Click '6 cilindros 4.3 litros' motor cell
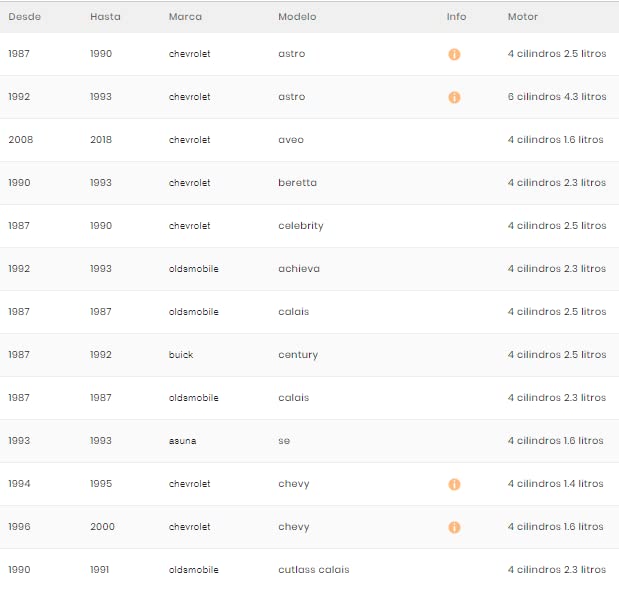The height and width of the screenshot is (589, 619). (557, 97)
